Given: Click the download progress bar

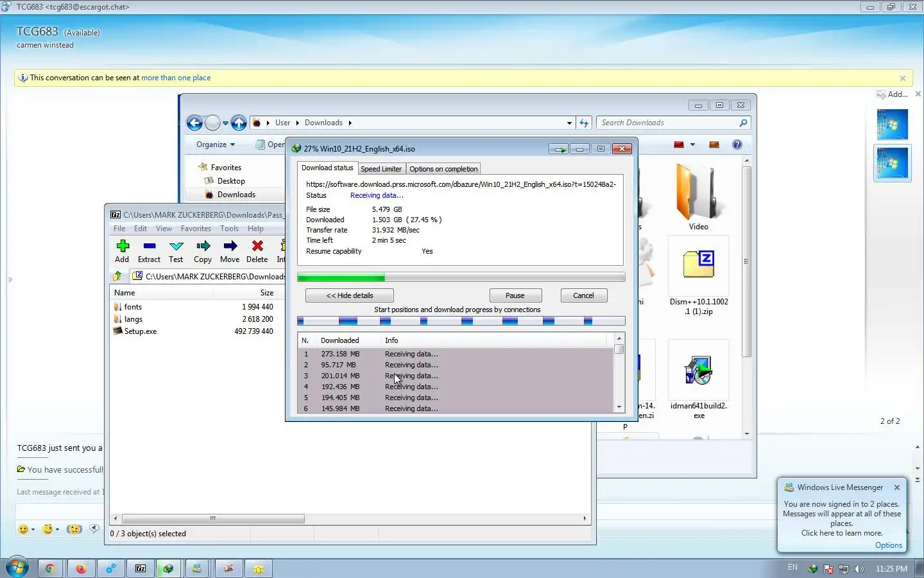Looking at the screenshot, I should pos(461,277).
